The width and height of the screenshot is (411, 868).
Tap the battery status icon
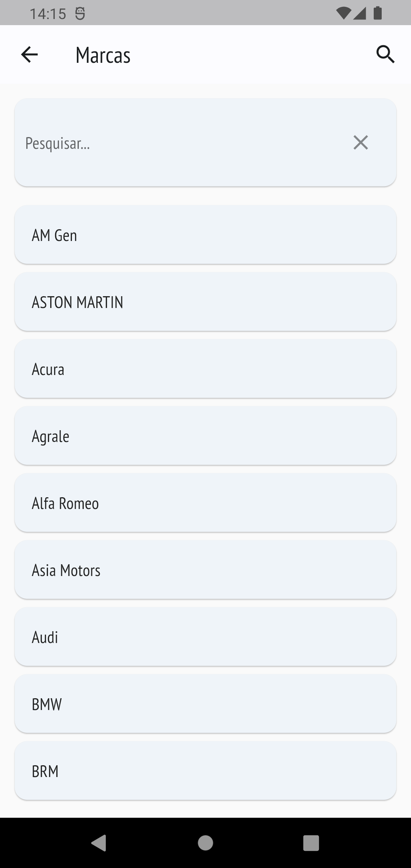pos(378,13)
